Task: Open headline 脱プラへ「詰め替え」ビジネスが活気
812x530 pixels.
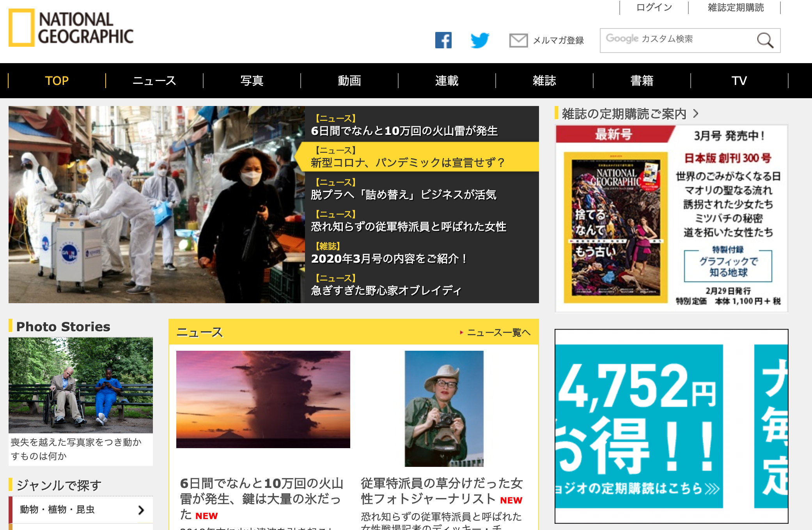Action: coord(403,194)
